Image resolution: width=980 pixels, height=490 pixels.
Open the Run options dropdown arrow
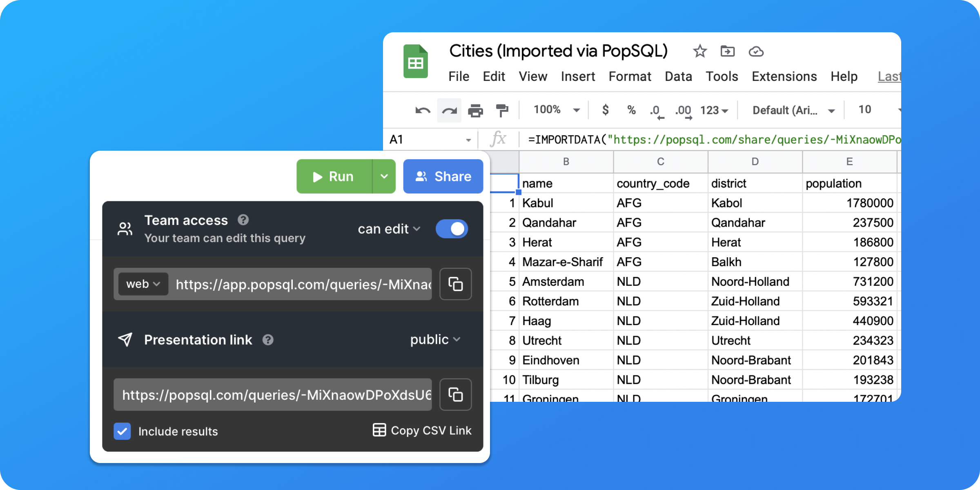(x=384, y=176)
